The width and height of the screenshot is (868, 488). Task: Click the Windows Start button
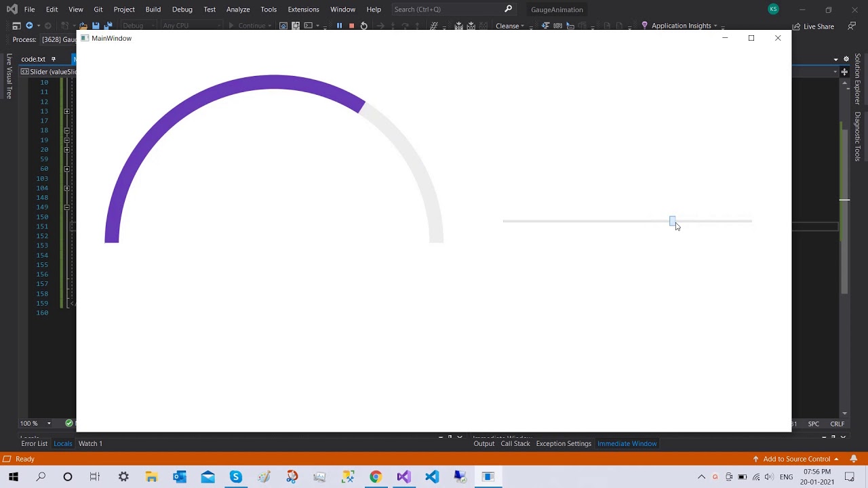[13, 476]
